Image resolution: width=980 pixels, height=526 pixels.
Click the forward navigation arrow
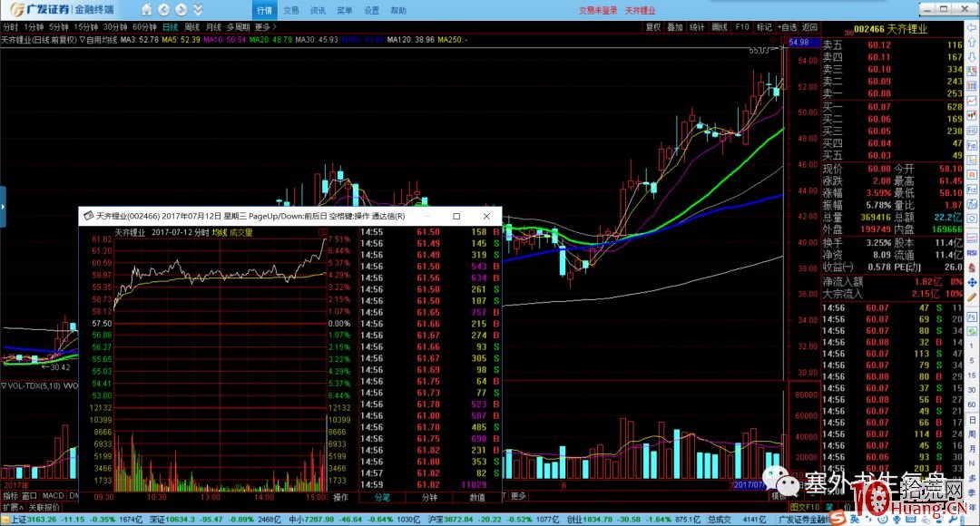[181, 10]
